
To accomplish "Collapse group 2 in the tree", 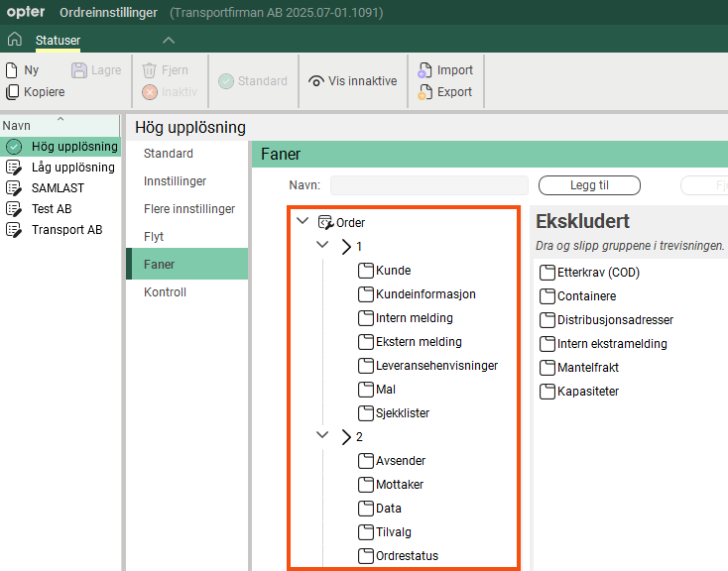I will [322, 436].
